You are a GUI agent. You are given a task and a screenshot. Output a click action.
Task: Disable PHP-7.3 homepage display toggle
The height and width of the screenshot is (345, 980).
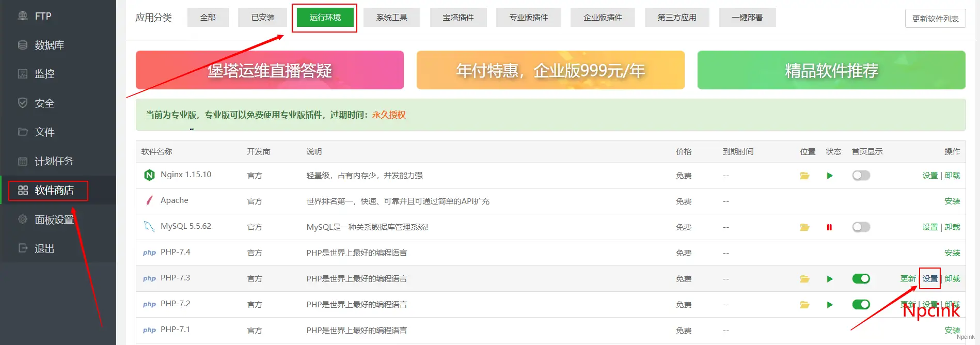(861, 279)
